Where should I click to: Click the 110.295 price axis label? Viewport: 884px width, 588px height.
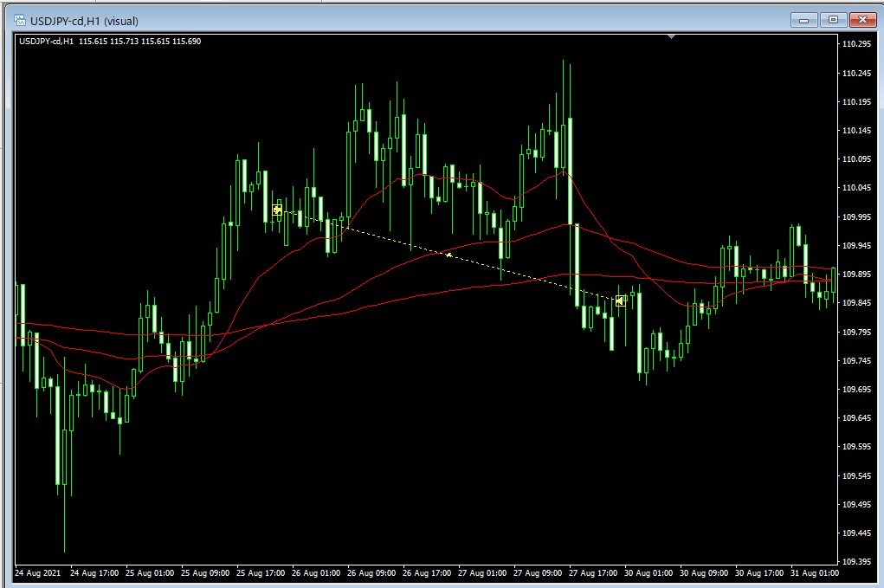click(x=856, y=44)
